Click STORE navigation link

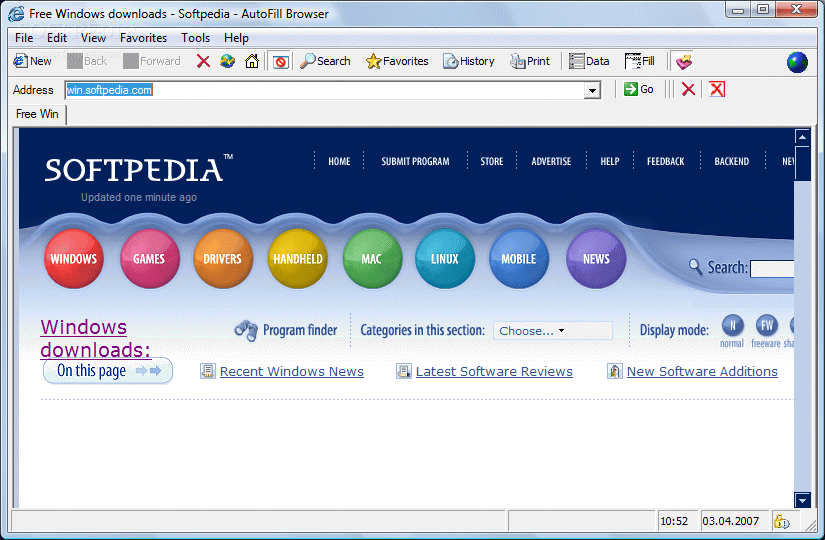[x=491, y=162]
